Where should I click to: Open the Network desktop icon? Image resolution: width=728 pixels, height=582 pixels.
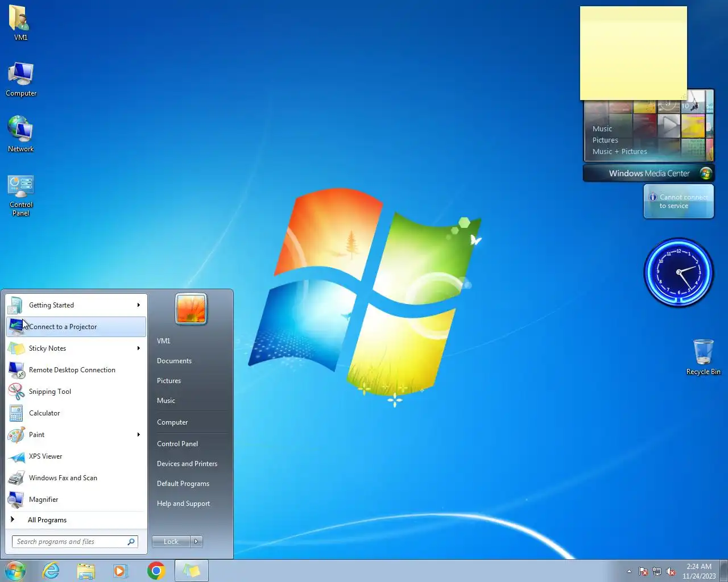click(21, 134)
